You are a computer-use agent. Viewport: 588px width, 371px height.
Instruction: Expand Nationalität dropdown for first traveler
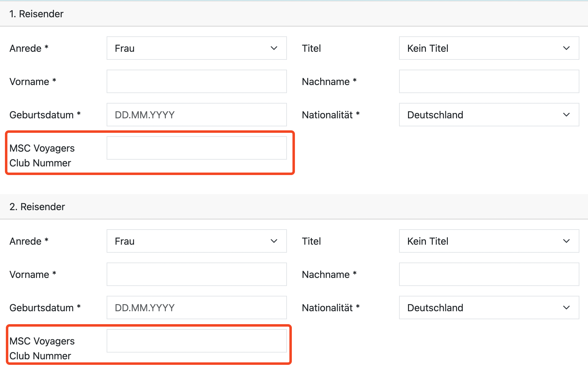click(x=489, y=115)
